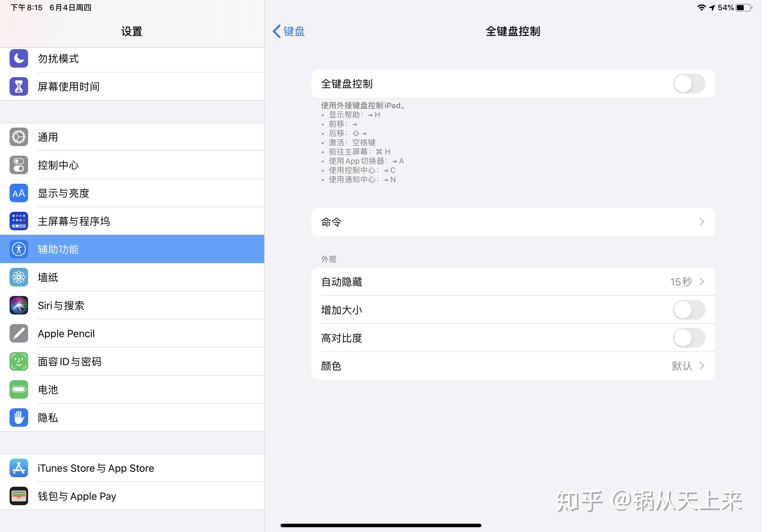Open the 隐私 settings row
The image size is (762, 532).
(132, 417)
